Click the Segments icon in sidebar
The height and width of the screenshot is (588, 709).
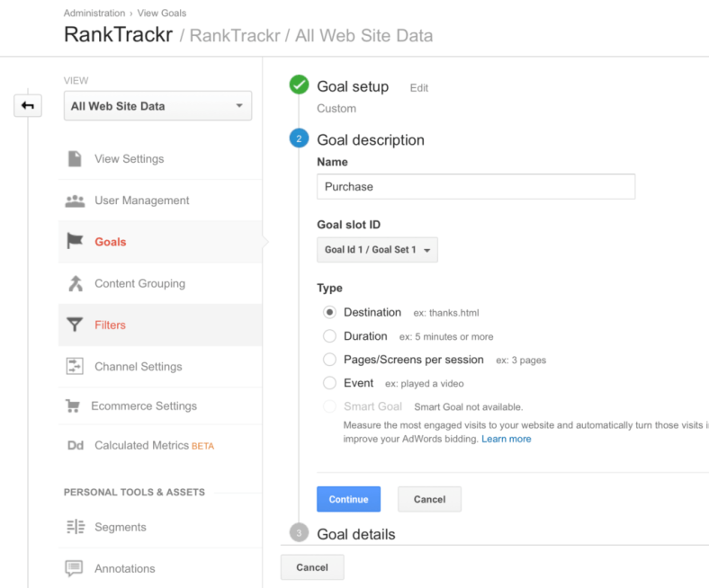tap(75, 527)
